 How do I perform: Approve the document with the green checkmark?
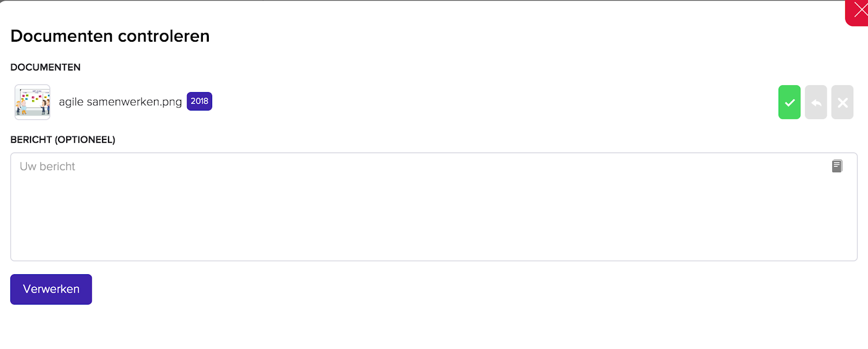789,102
